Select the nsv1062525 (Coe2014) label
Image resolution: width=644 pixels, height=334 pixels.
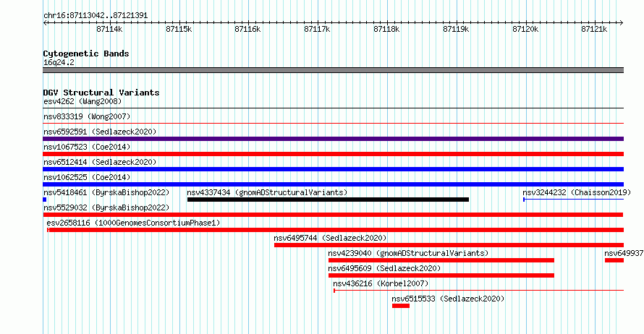tap(87, 177)
